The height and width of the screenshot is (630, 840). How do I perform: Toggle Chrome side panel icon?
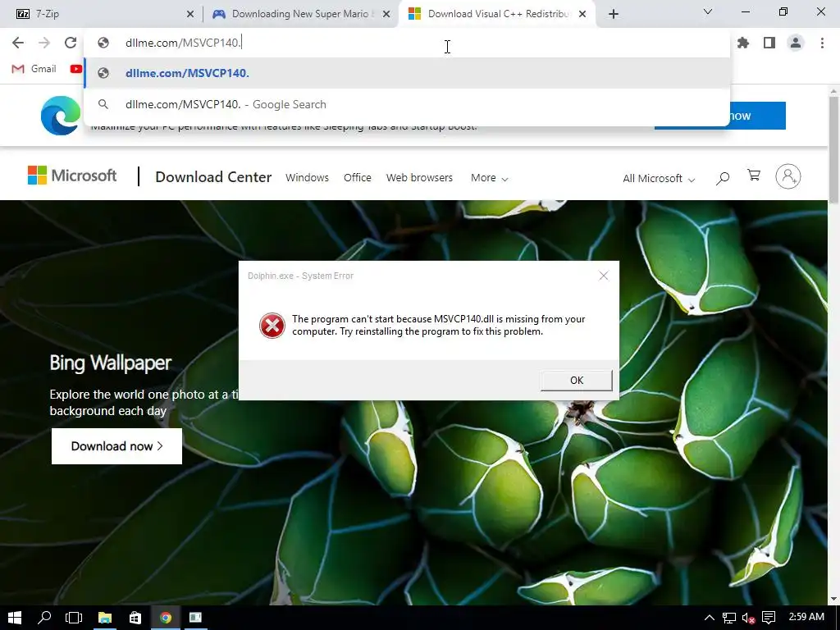click(769, 43)
